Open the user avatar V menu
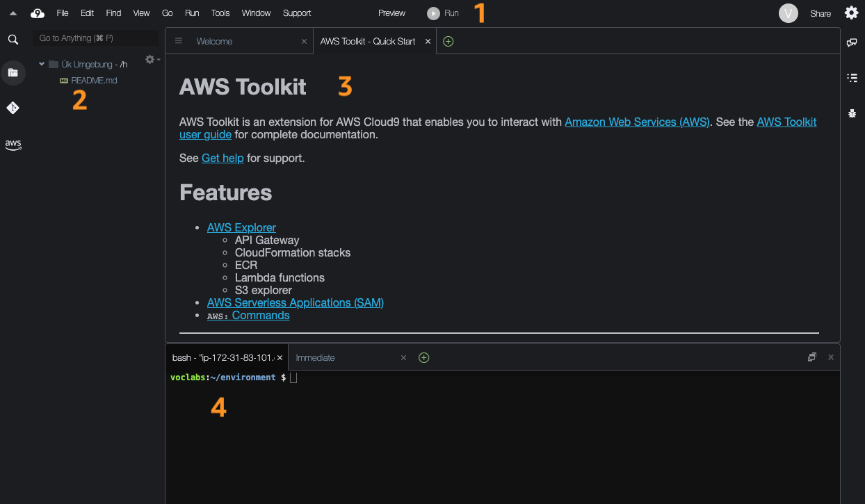 788,13
